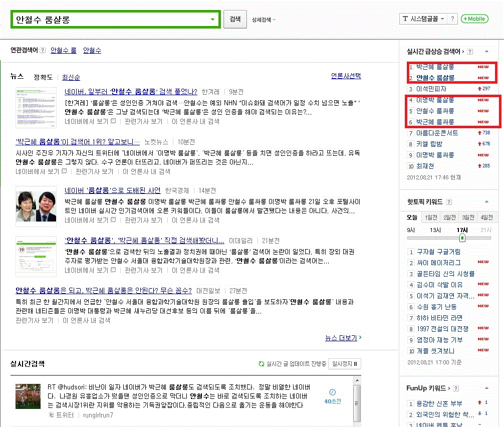Click the clock icon above 40초전
This screenshot has height=427, width=504.
(x=332, y=392)
